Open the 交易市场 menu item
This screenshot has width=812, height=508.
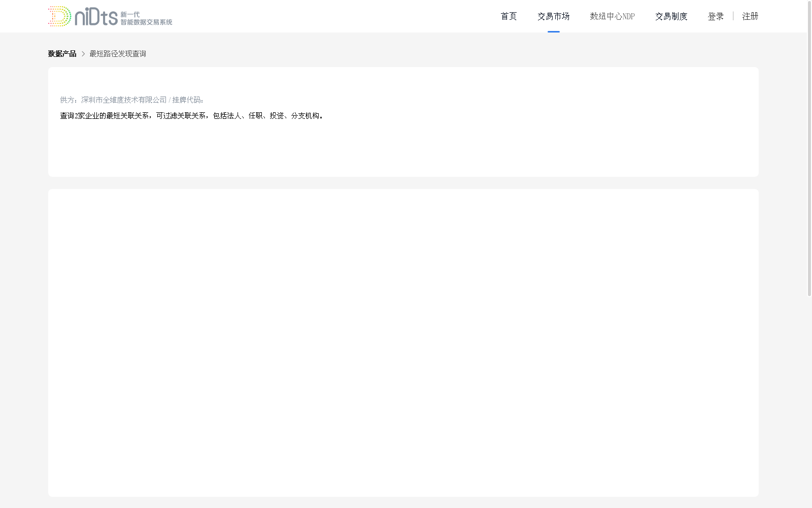553,16
